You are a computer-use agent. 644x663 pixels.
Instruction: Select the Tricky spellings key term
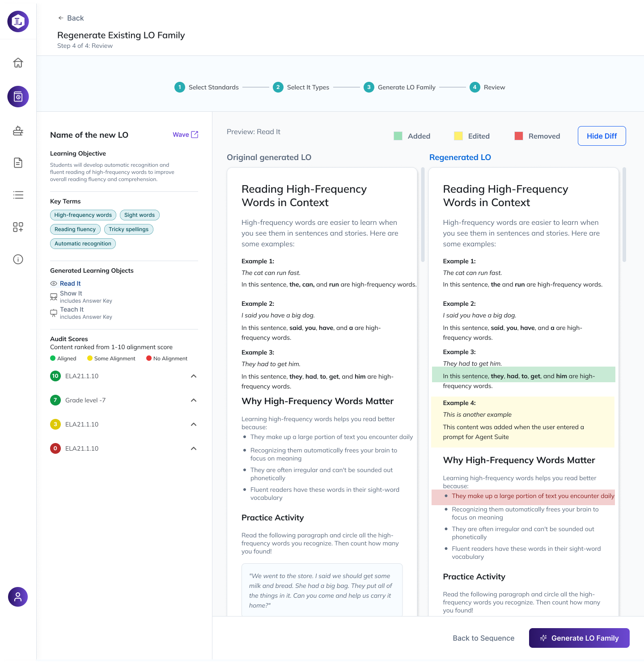pyautogui.click(x=129, y=229)
